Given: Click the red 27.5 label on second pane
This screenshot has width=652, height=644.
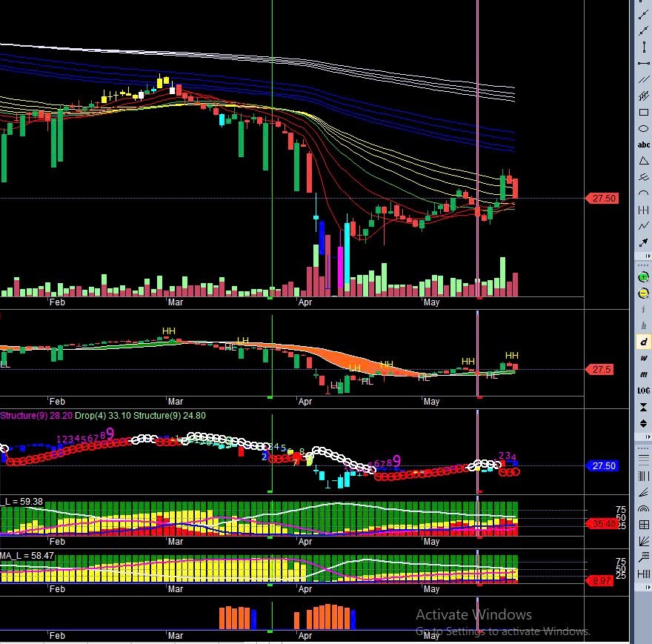Looking at the screenshot, I should tap(599, 369).
